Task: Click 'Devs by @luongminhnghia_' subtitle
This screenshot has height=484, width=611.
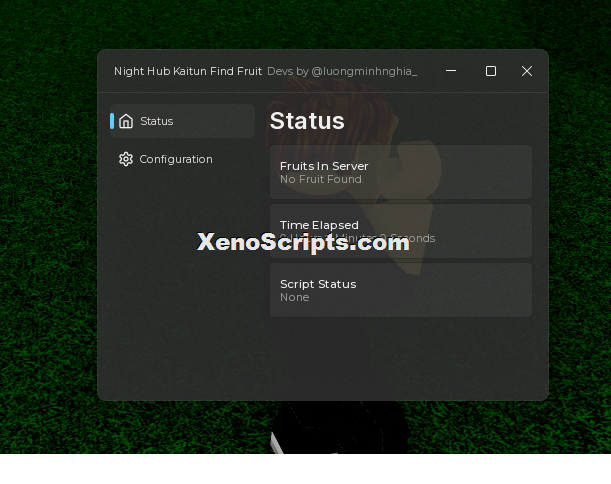Action: [x=342, y=71]
